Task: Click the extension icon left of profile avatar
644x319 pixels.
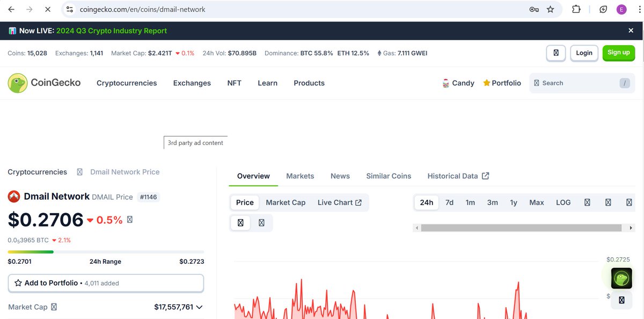Action: tap(603, 9)
